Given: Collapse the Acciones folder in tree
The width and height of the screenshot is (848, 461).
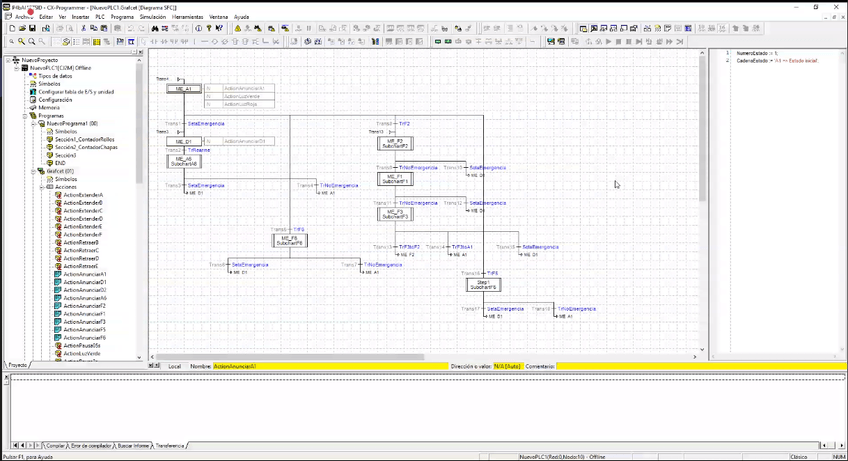Looking at the screenshot, I should 40,187.
